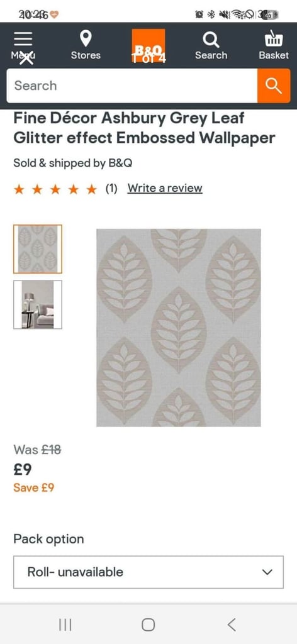Tap the review count (1)
The height and width of the screenshot is (644, 297).
[x=111, y=189]
